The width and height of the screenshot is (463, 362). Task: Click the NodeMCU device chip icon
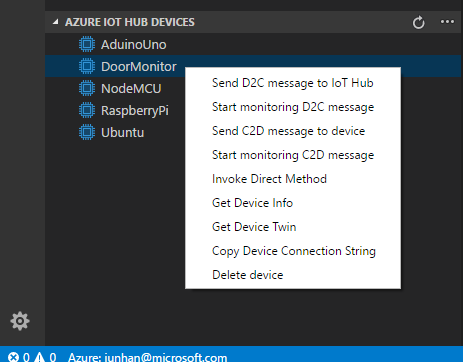point(87,88)
